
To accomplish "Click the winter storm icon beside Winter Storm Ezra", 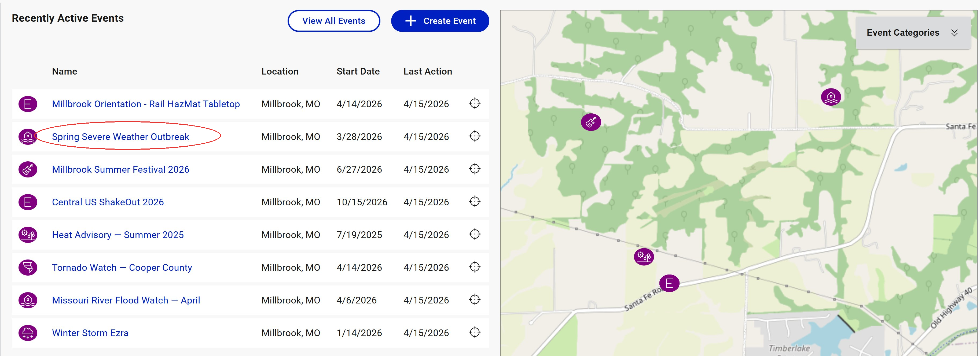I will (x=28, y=333).
